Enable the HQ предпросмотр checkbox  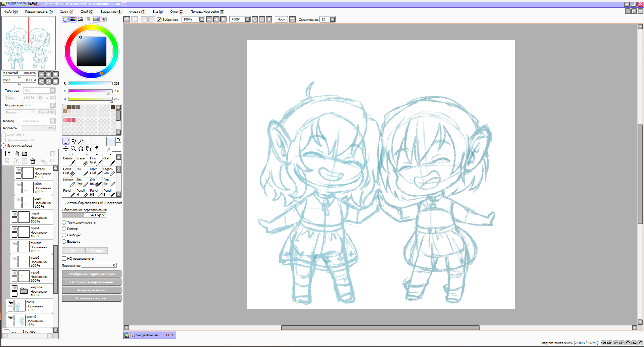tap(64, 259)
